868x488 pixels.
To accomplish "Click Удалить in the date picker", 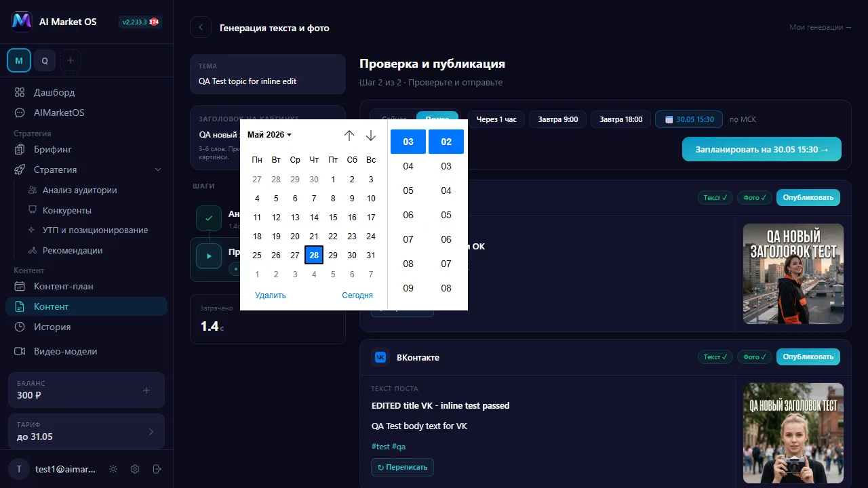I will [x=271, y=296].
